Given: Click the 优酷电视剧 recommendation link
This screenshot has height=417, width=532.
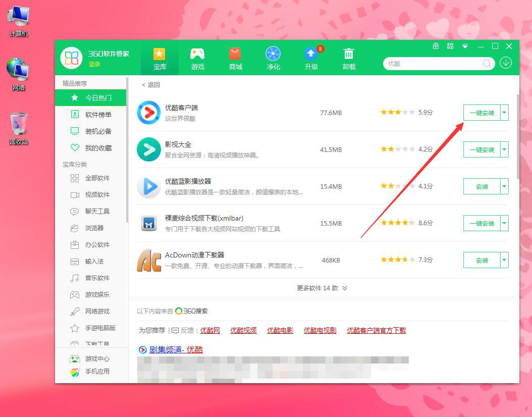Looking at the screenshot, I should click(x=320, y=330).
